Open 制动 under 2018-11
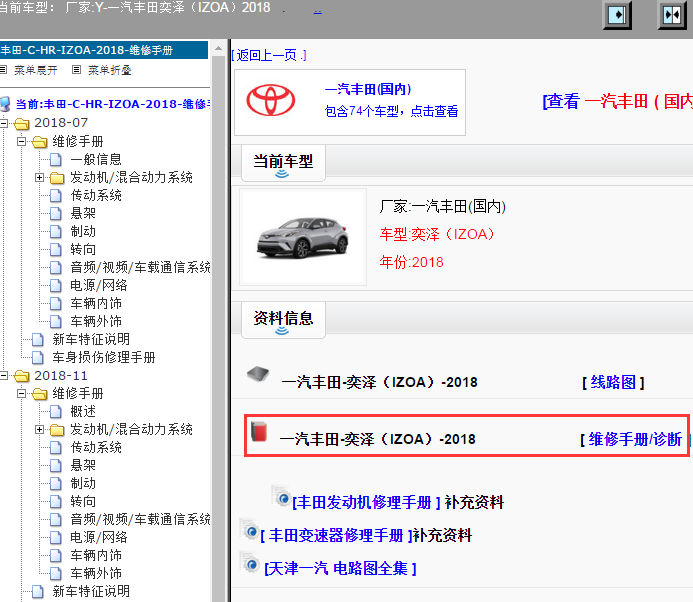Image resolution: width=693 pixels, height=602 pixels. coord(83,484)
